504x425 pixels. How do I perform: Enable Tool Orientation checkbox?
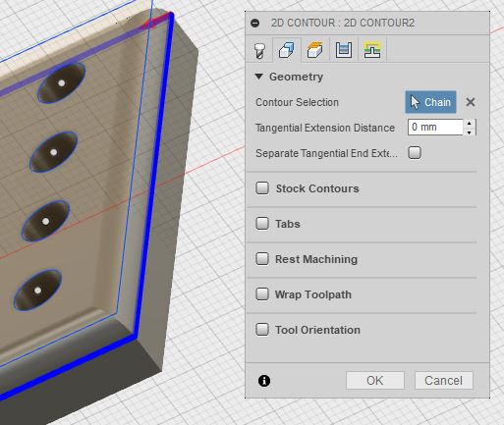coord(262,330)
